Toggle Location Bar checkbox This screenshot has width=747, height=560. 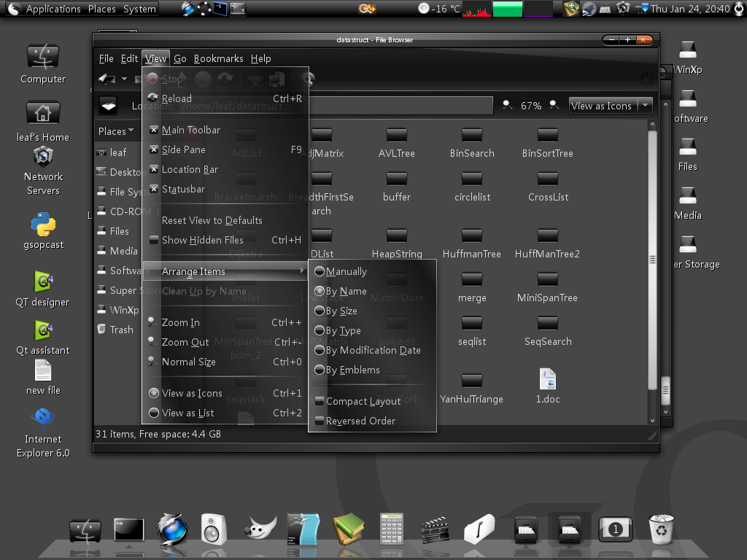tap(153, 169)
